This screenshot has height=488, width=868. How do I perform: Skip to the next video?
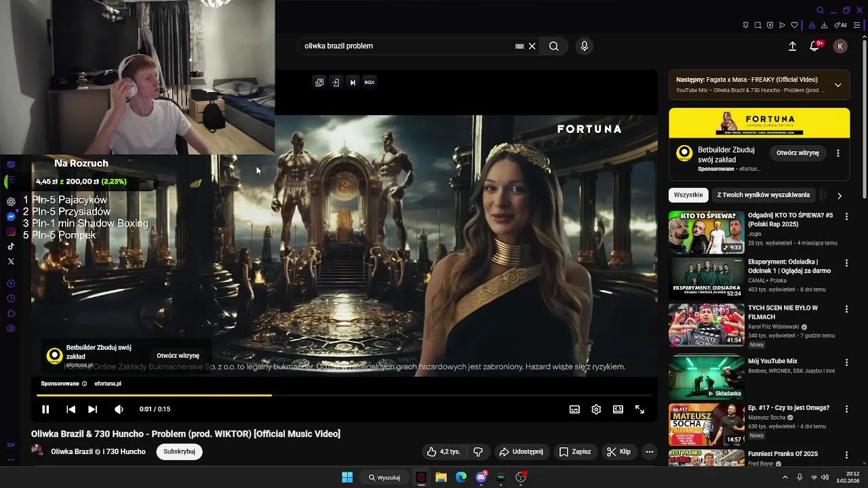click(92, 409)
